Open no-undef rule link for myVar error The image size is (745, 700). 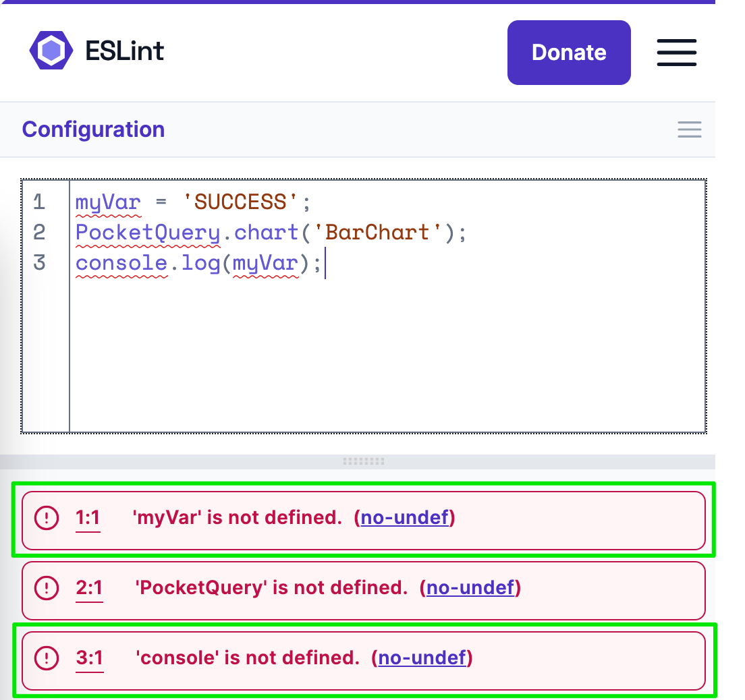point(405,518)
